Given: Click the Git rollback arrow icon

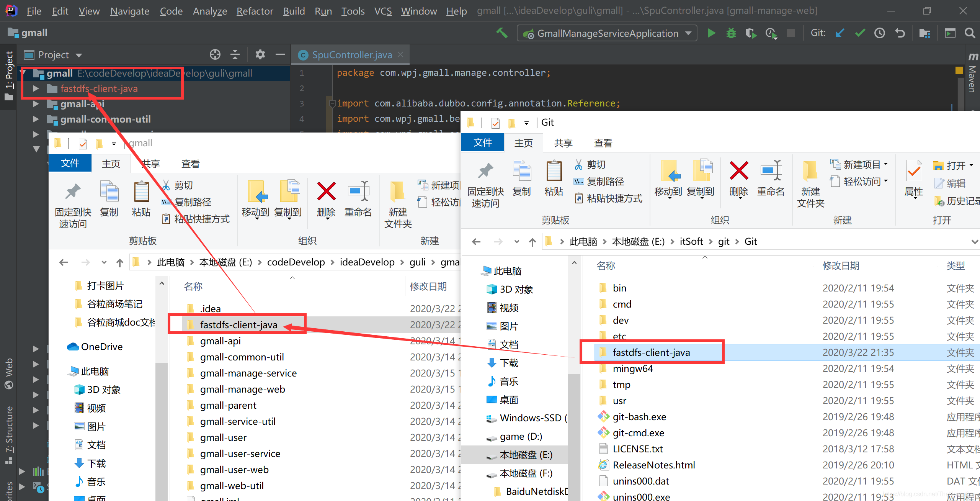Looking at the screenshot, I should click(900, 33).
